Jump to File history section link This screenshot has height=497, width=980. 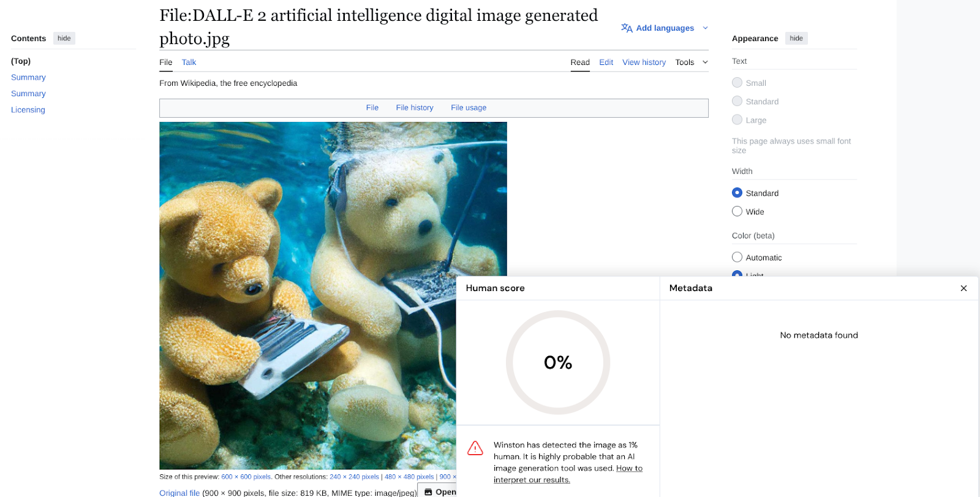[415, 108]
